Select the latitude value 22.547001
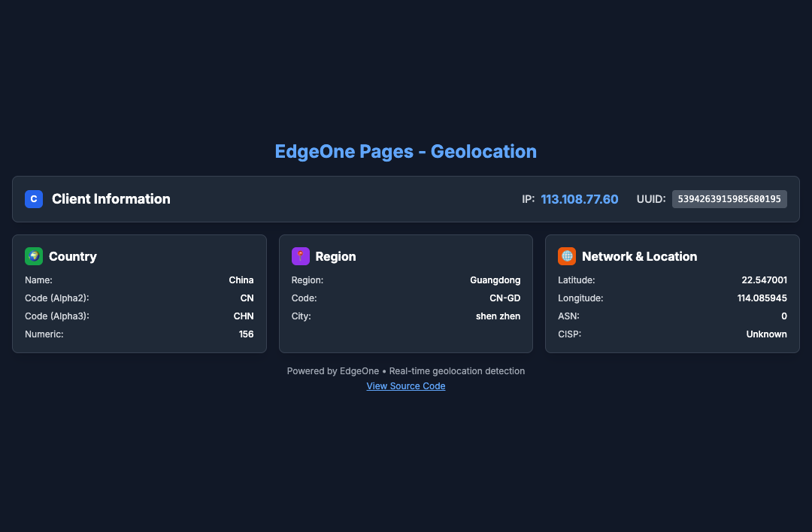This screenshot has width=812, height=532. tap(765, 280)
